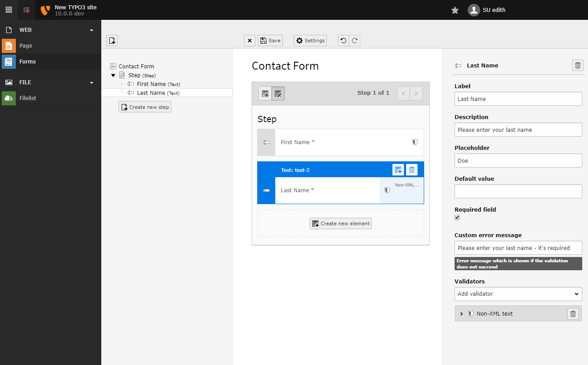Screen dimensions: 588x365
Task: Save the Contact Form
Action: click(270, 40)
